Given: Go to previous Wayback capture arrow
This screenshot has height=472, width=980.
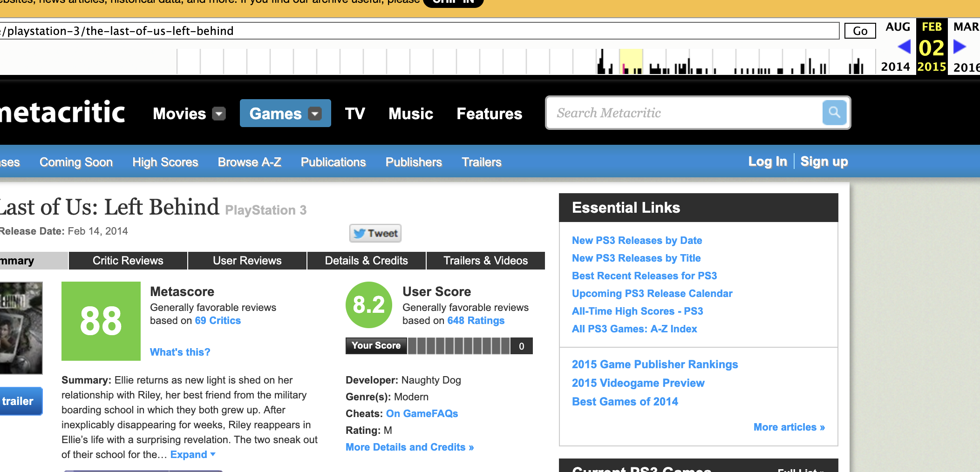Looking at the screenshot, I should (x=904, y=47).
